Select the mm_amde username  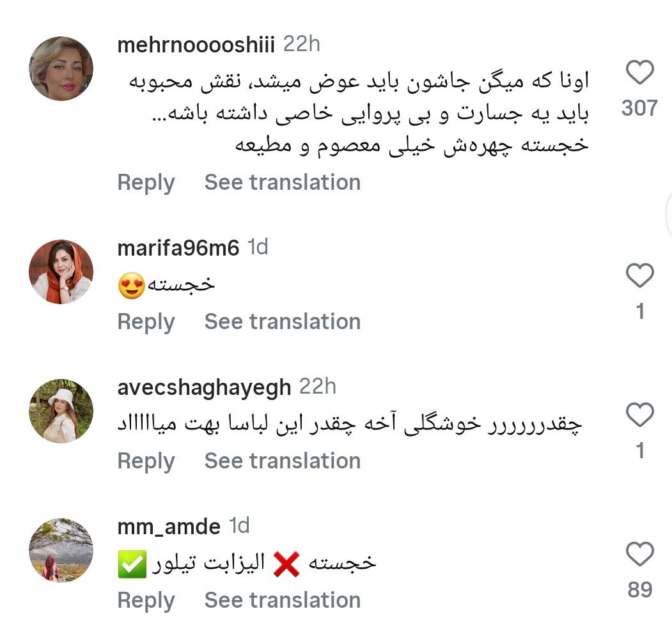[169, 527]
